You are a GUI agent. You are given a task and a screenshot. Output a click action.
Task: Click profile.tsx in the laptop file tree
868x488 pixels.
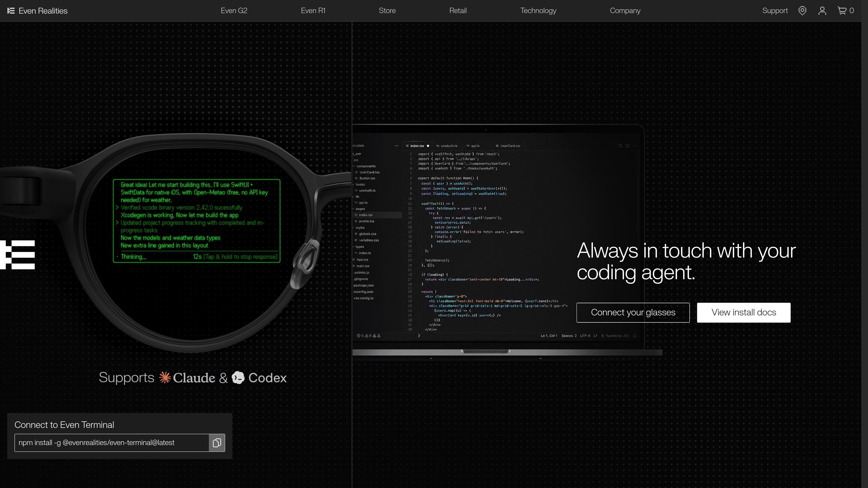[x=365, y=221]
